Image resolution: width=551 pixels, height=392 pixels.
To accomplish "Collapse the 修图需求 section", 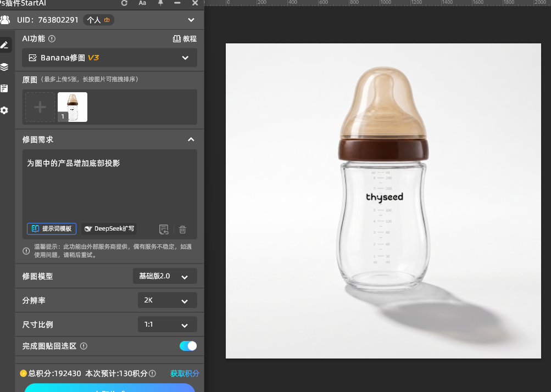I will tap(191, 139).
